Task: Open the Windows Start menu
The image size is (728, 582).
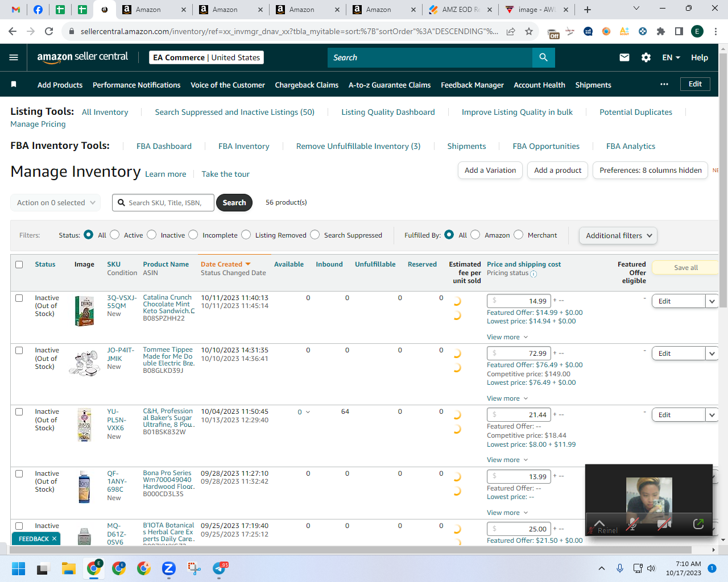Action: [18, 568]
